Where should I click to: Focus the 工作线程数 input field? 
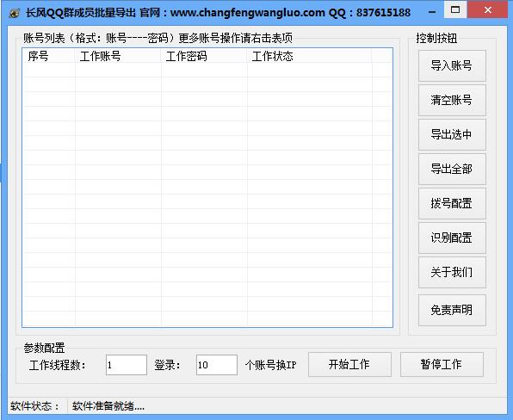127,365
